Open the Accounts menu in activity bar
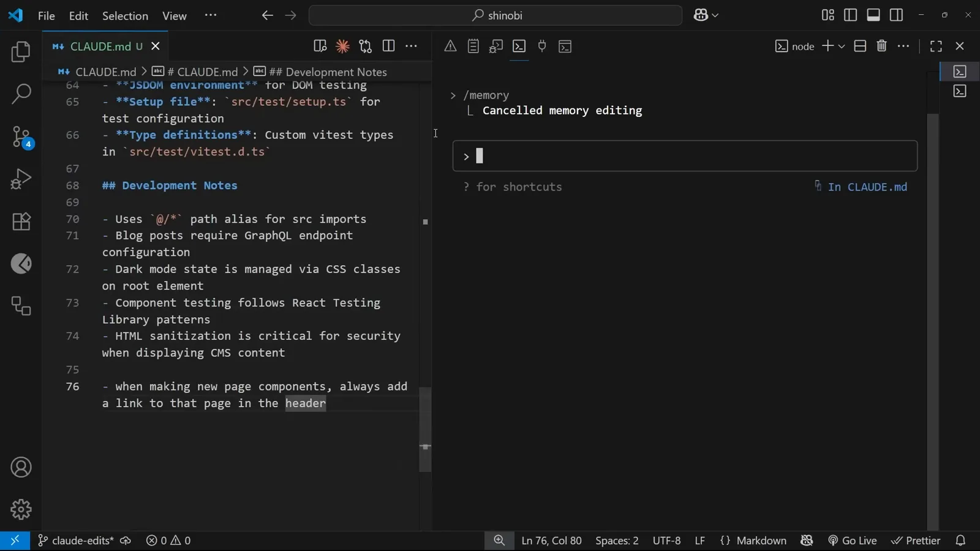The image size is (980, 551). (21, 468)
